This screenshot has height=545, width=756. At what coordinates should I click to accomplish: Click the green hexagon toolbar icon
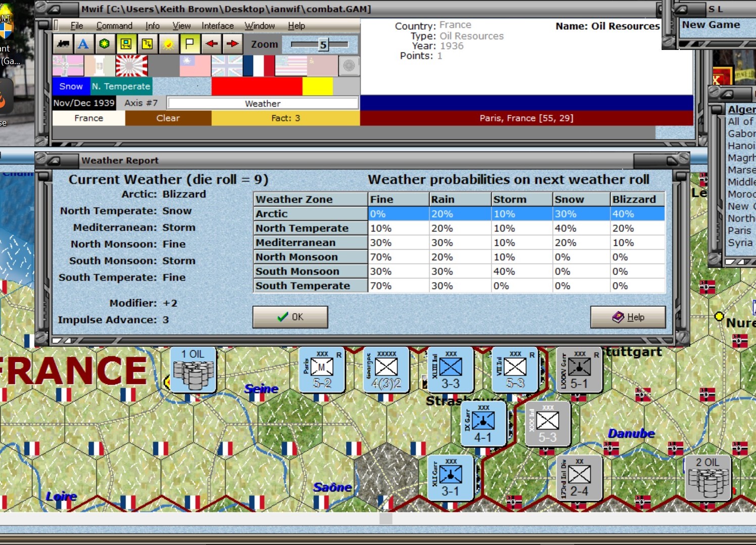[x=105, y=44]
